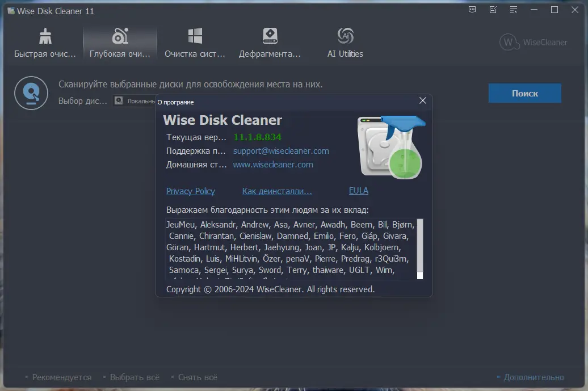Check Выбрать всё to select everything

(135, 377)
